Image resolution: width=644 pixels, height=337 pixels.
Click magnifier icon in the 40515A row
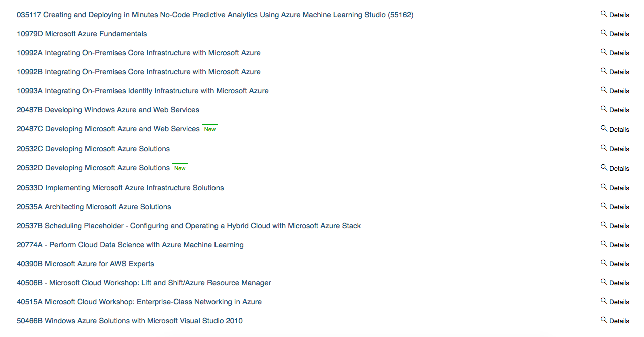[604, 301]
